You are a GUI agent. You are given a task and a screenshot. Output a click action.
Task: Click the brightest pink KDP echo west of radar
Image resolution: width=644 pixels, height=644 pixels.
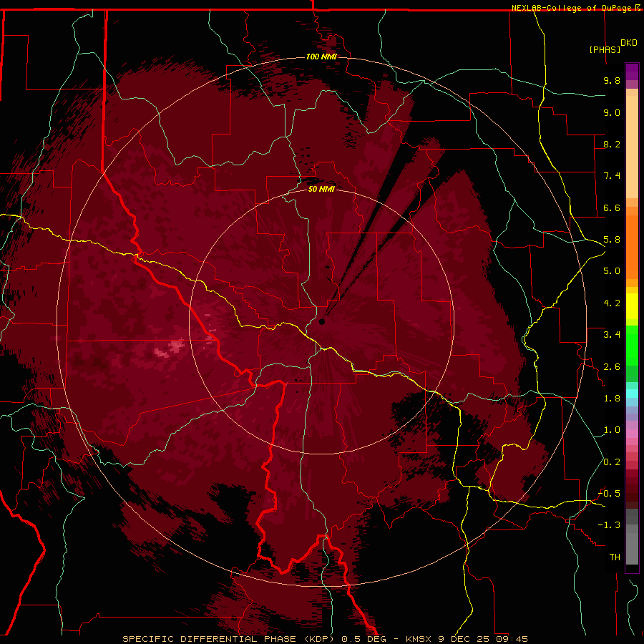pos(177,345)
